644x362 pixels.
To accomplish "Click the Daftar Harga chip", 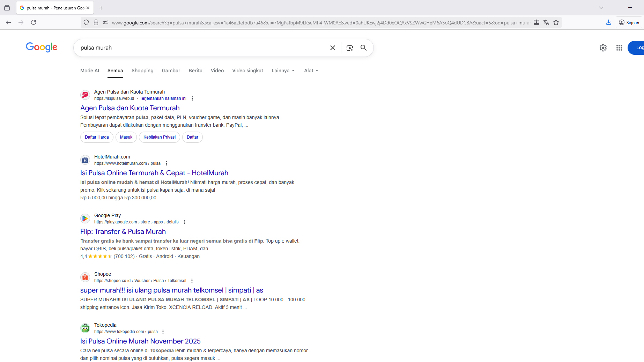I will 97,137.
